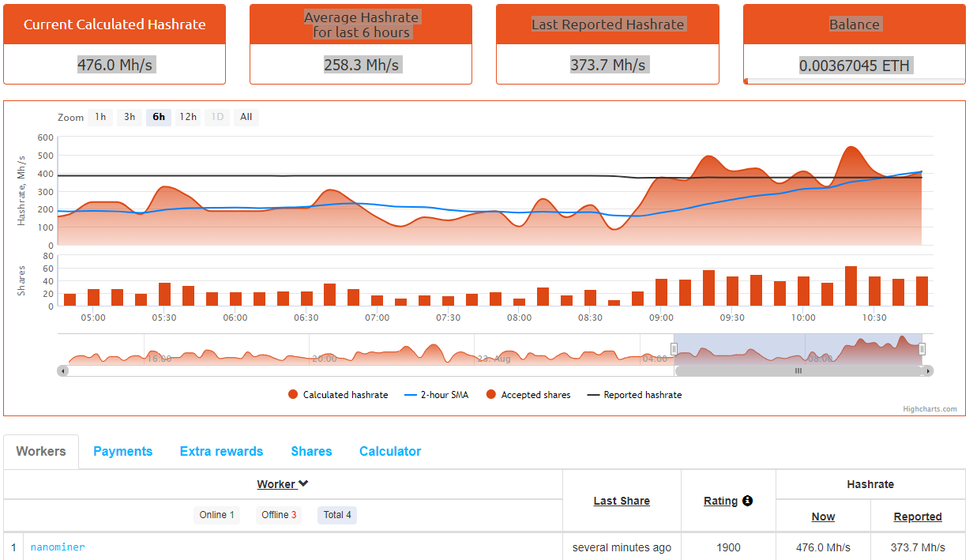Click the chart navigator scrollbar thumb
The height and width of the screenshot is (560, 973).
(798, 370)
